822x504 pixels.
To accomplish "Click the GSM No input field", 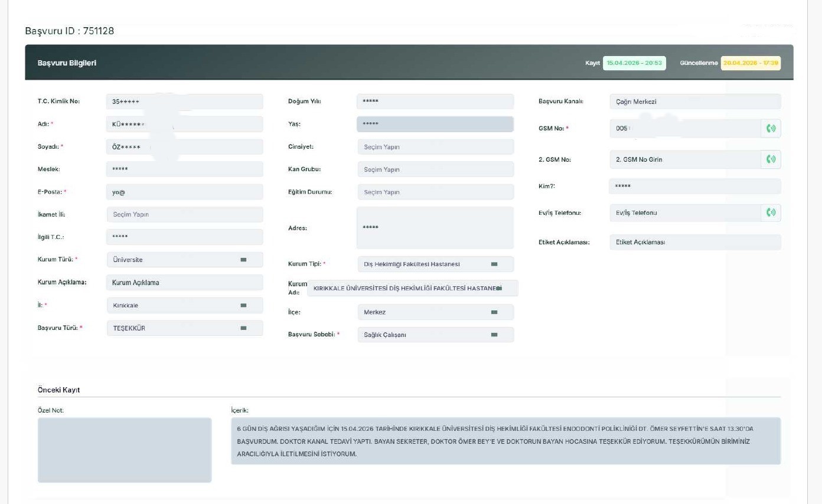I will (x=685, y=129).
